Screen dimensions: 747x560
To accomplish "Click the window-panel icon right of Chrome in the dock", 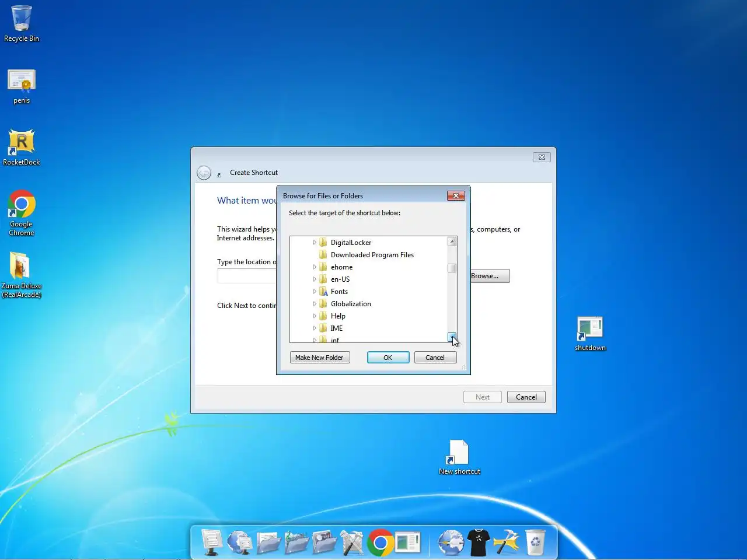I will click(x=408, y=542).
